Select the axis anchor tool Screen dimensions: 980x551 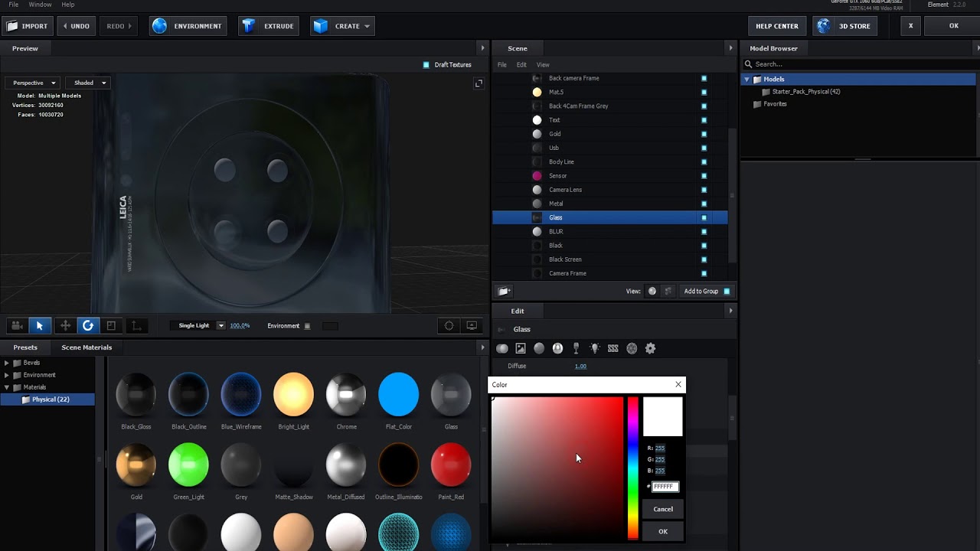coord(136,326)
